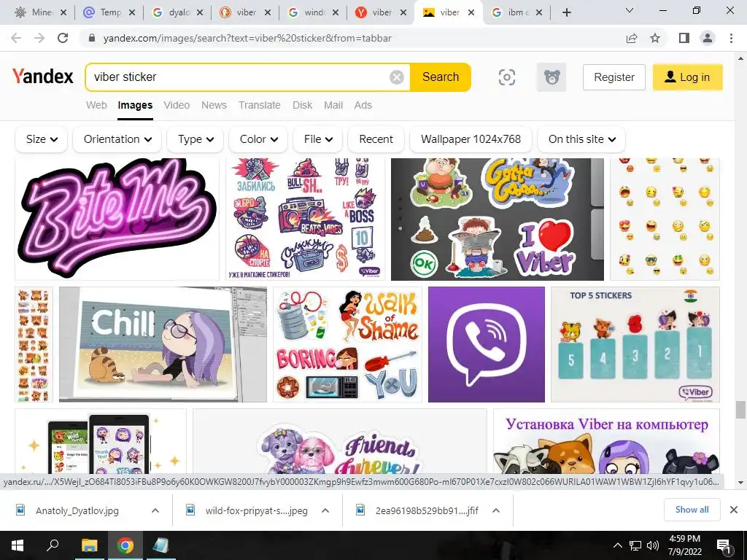Open a new browser tab

point(566,13)
